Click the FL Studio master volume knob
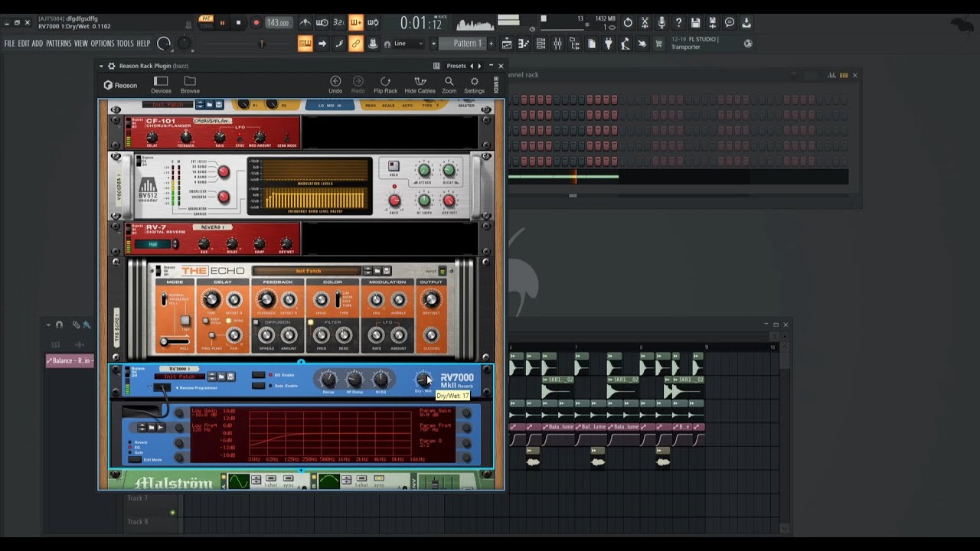 164,44
